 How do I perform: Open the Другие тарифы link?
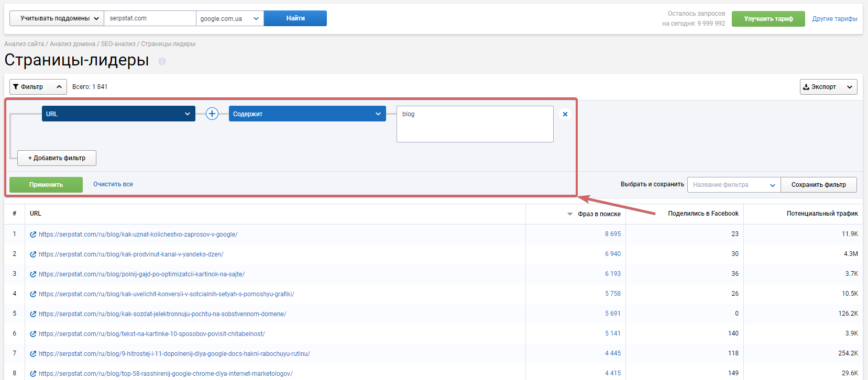(x=834, y=19)
